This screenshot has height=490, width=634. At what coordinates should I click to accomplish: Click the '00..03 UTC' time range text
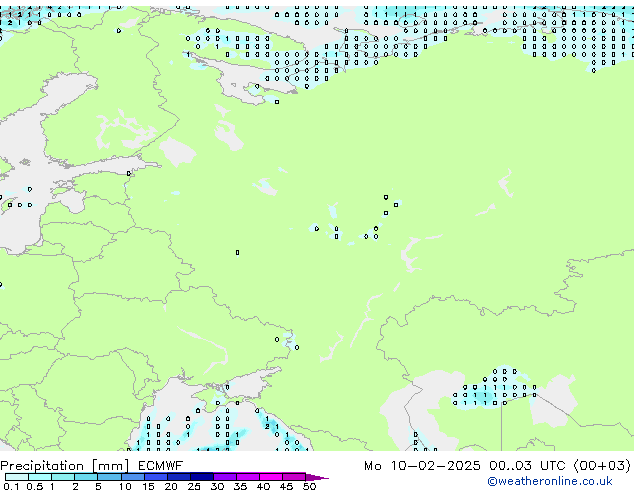pyautogui.click(x=527, y=466)
